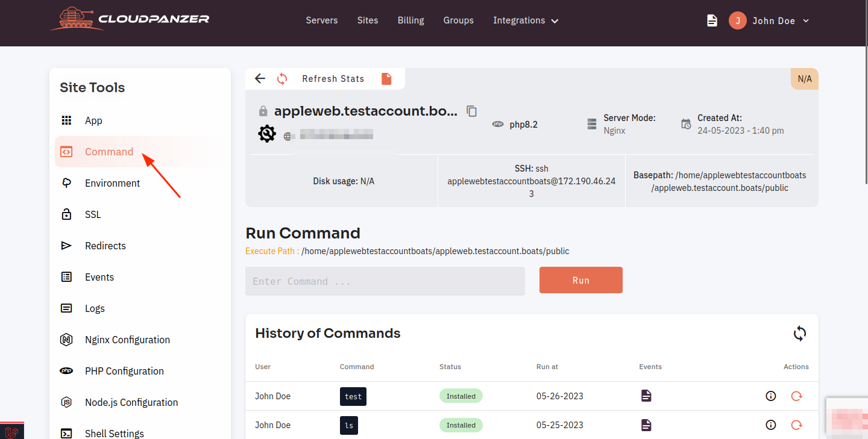Click the php8.2 version label
The width and height of the screenshot is (868, 439).
524,125
